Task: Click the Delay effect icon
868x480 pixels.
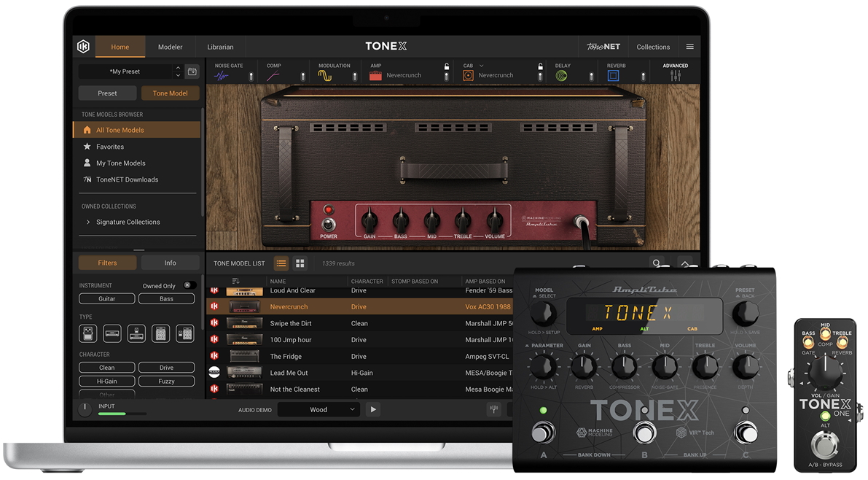Action: coord(561,76)
